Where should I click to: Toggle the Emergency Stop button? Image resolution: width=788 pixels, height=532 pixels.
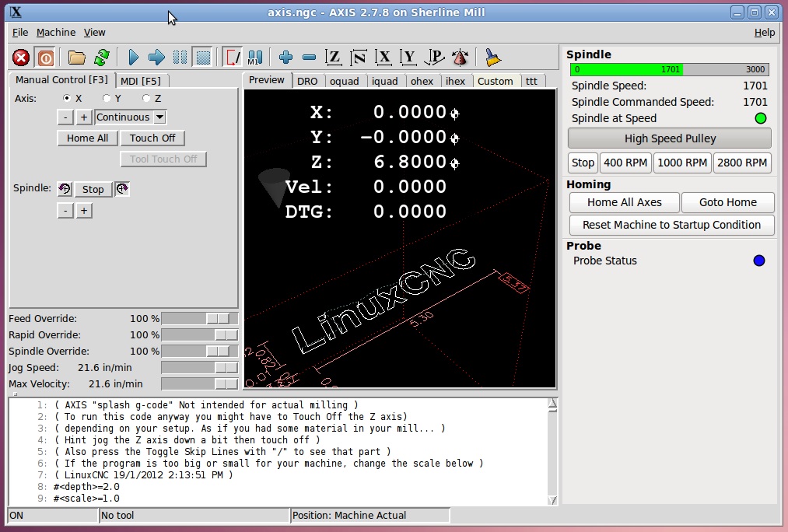click(x=21, y=58)
